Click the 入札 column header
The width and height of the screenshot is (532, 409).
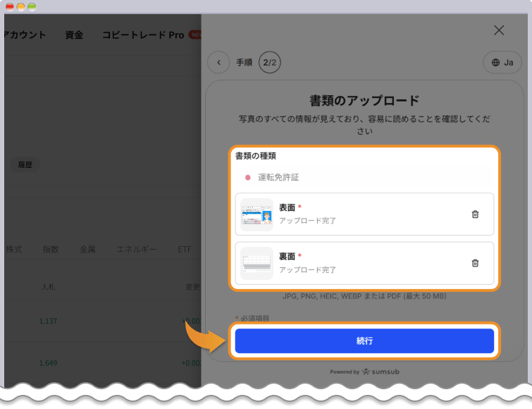point(48,287)
